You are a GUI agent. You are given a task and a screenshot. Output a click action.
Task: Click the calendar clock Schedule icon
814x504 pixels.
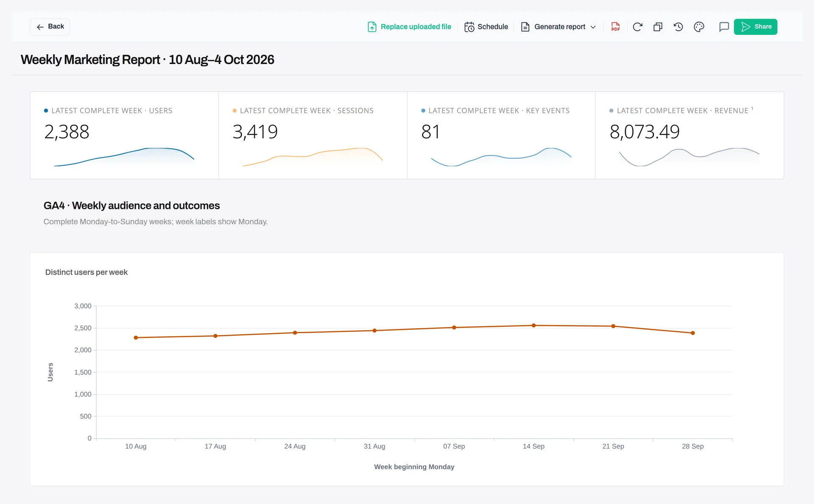click(469, 27)
